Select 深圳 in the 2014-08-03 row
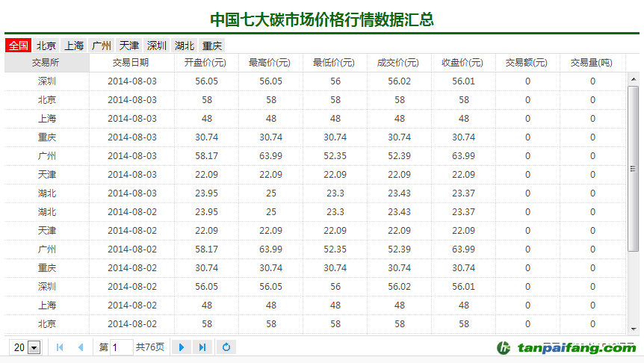Viewport: 644px width, 363px height. [47, 81]
